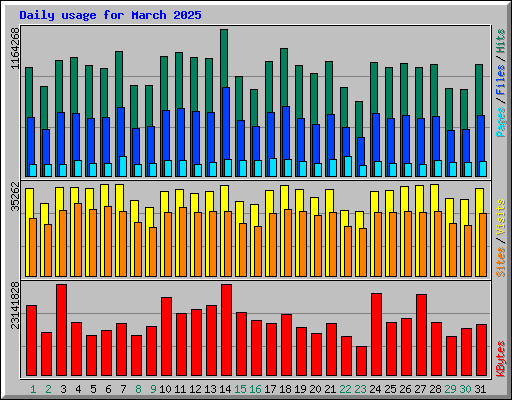Click day label 15 on x-axis
The height and width of the screenshot is (400, 512).
pos(240,389)
